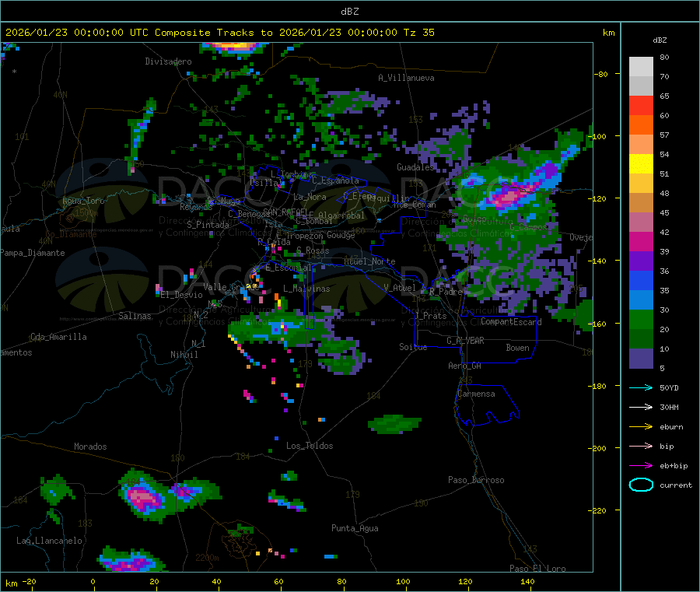Screen dimensions: 700x592
Task: Click the Pampa_Diamante map label
Action: pos(33,253)
